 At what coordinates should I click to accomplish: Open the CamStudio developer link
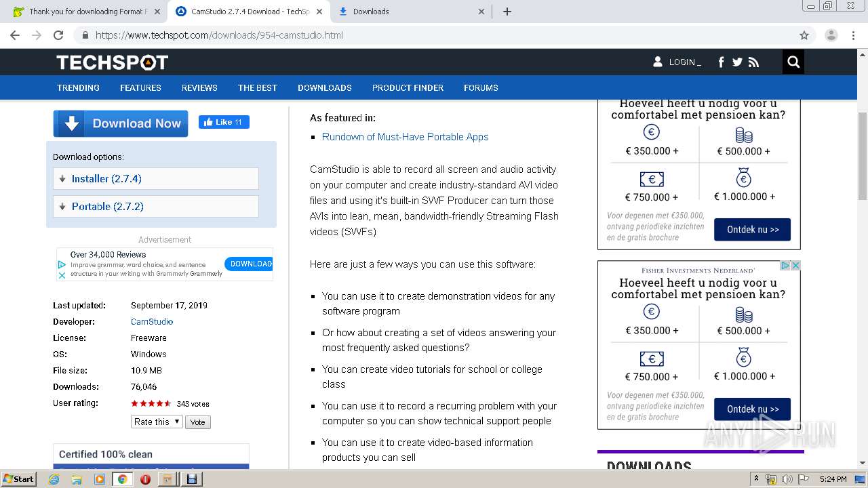(152, 322)
